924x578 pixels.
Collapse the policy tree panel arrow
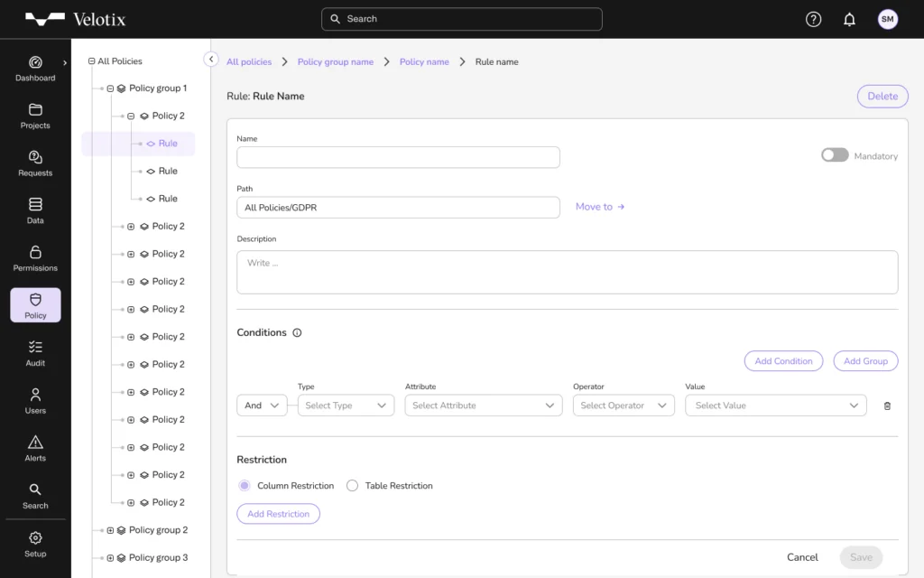click(211, 59)
